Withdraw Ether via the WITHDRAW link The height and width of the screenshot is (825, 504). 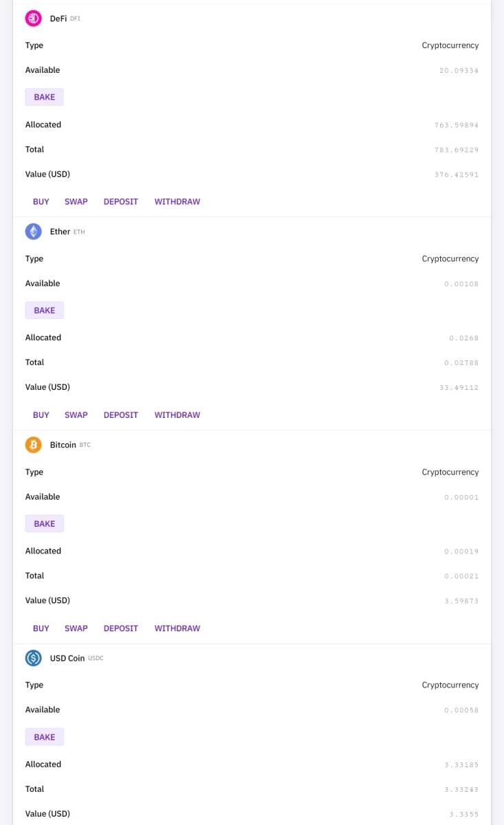[x=177, y=415]
